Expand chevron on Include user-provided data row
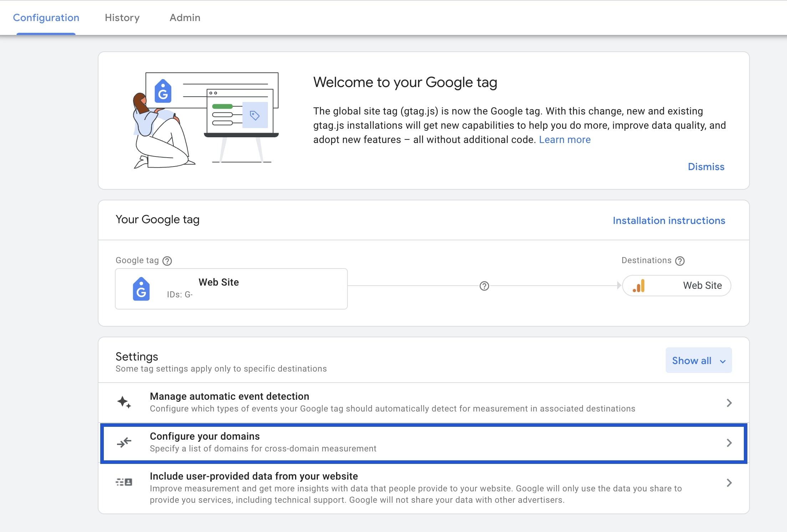Image resolution: width=787 pixels, height=532 pixels. pos(729,483)
